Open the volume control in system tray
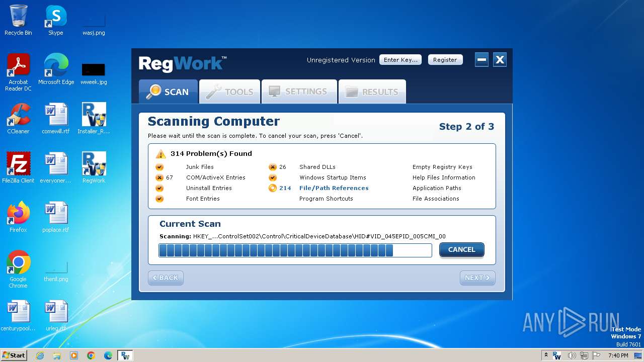 (x=572, y=355)
